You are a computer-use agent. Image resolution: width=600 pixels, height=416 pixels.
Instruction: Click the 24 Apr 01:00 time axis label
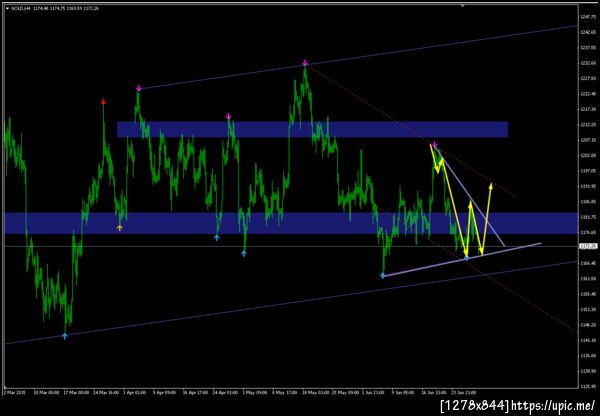(x=226, y=393)
